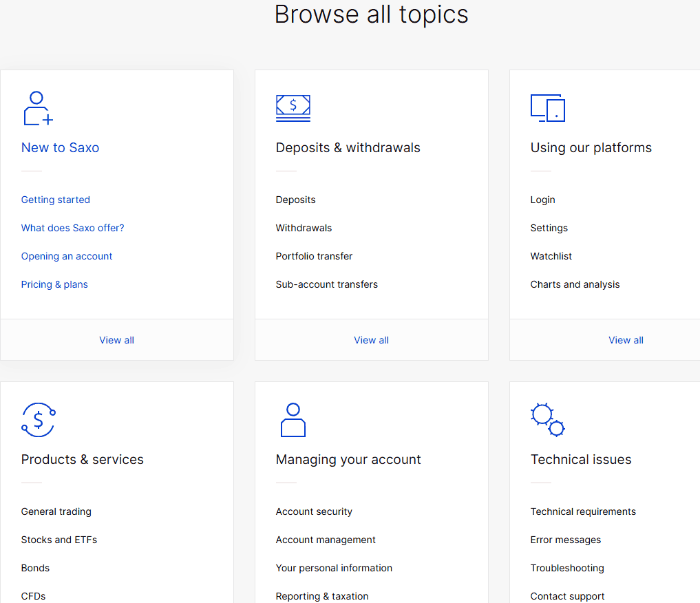This screenshot has height=603, width=700.
Task: View all Using our platforms topics
Action: [x=626, y=340]
